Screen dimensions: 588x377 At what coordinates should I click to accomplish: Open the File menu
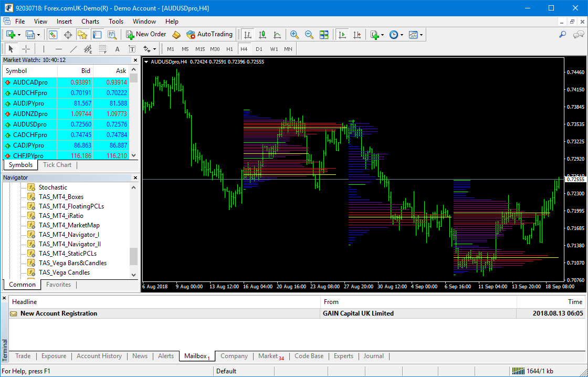tap(20, 22)
